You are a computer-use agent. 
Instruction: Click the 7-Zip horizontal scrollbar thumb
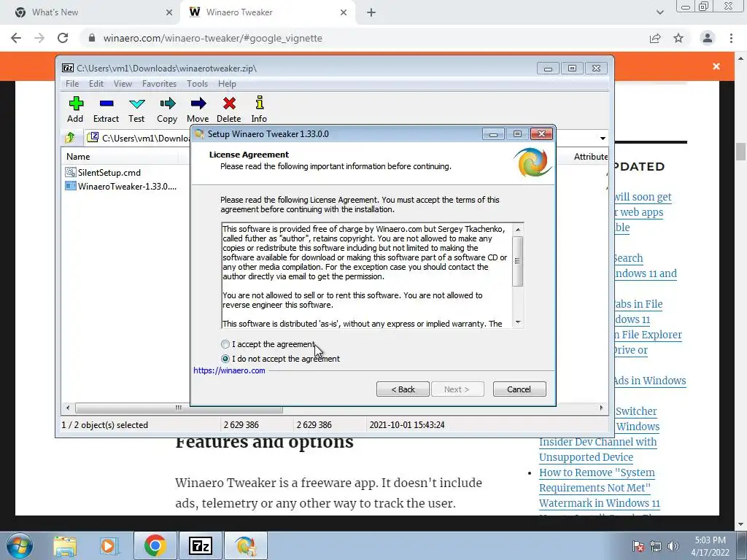[179, 408]
